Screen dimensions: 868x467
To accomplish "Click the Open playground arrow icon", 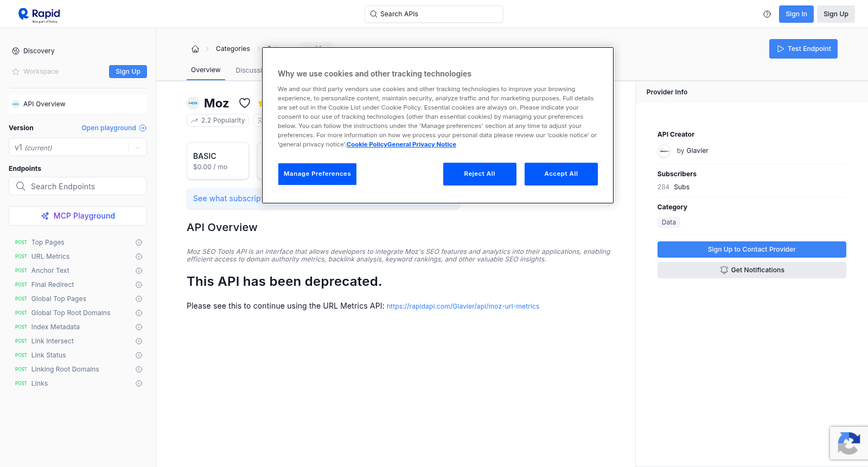I will [x=143, y=128].
